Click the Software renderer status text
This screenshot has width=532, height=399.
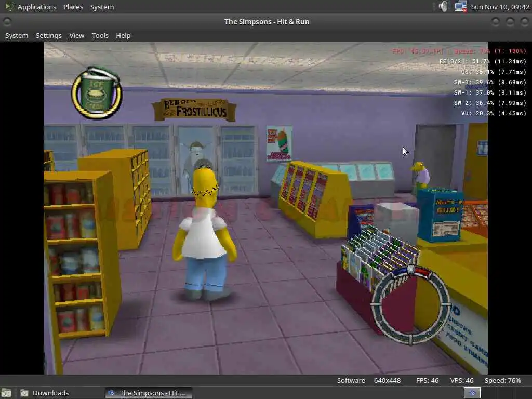coord(351,381)
